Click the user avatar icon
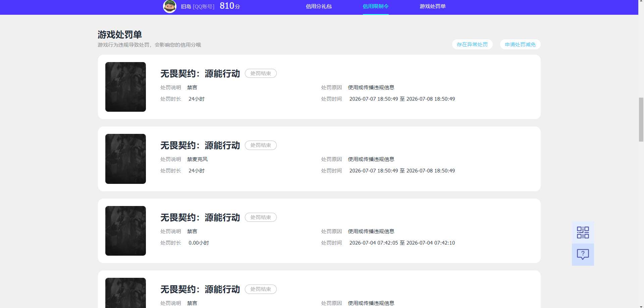 click(169, 6)
